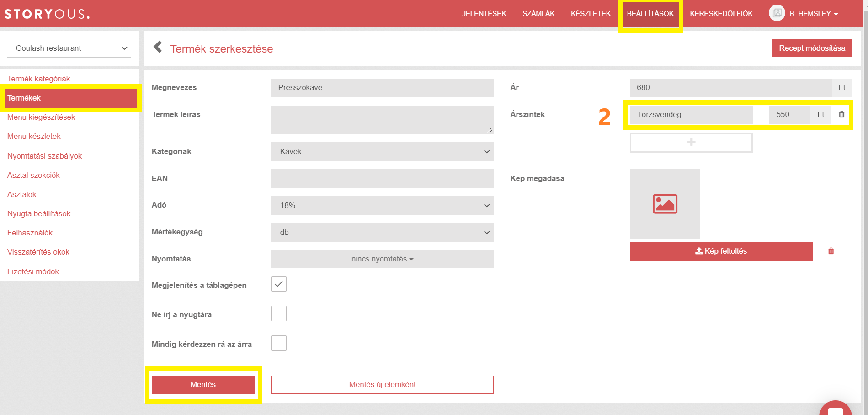Enable Ne írj a nyugtára checkbox
Viewport: 868px width, 415px height.
(279, 314)
